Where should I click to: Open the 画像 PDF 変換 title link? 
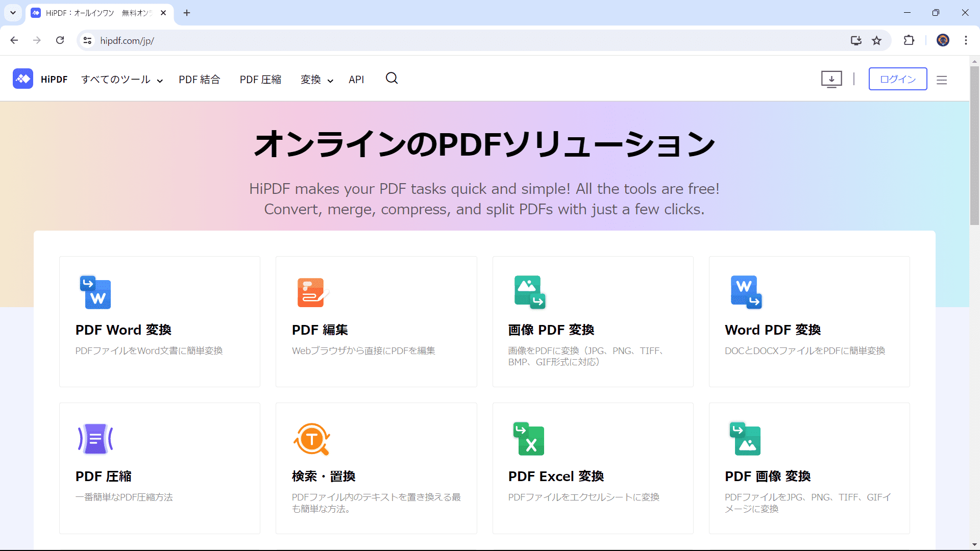pos(551,330)
